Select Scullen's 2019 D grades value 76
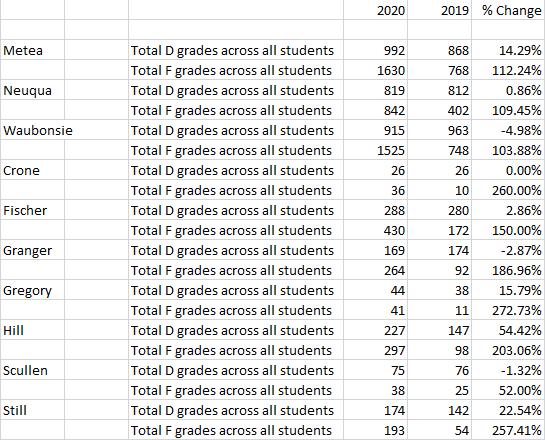 click(x=439, y=370)
